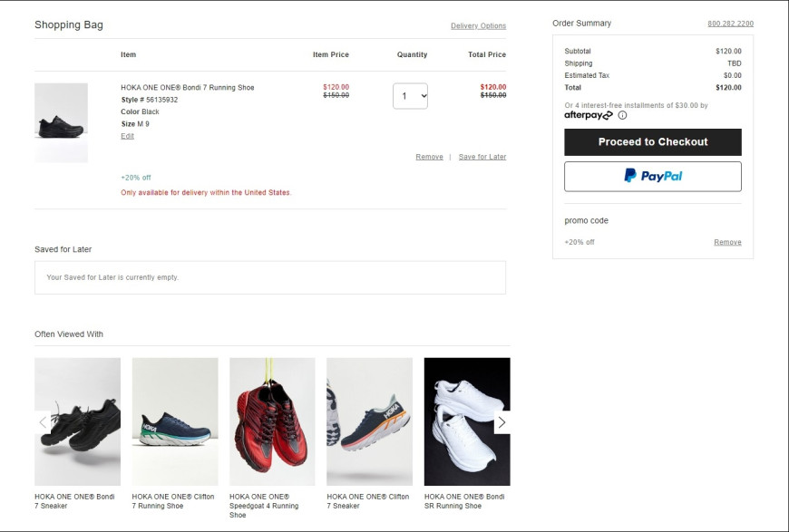Open Delivery Options link

[478, 25]
